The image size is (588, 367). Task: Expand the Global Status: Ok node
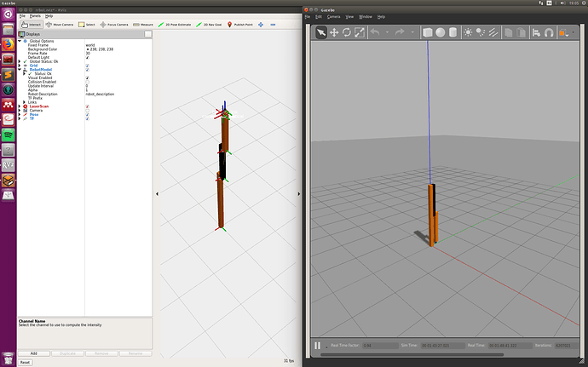pos(20,61)
